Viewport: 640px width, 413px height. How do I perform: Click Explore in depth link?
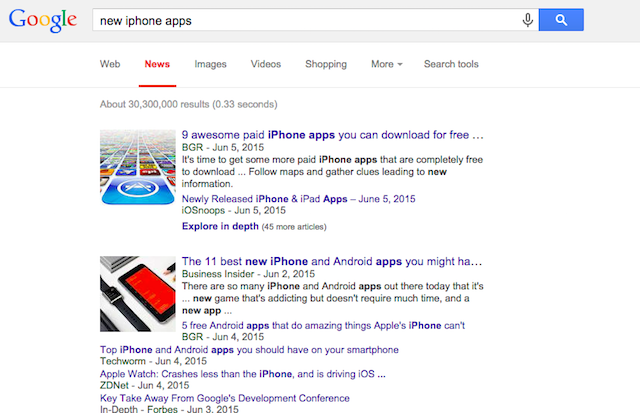click(220, 226)
